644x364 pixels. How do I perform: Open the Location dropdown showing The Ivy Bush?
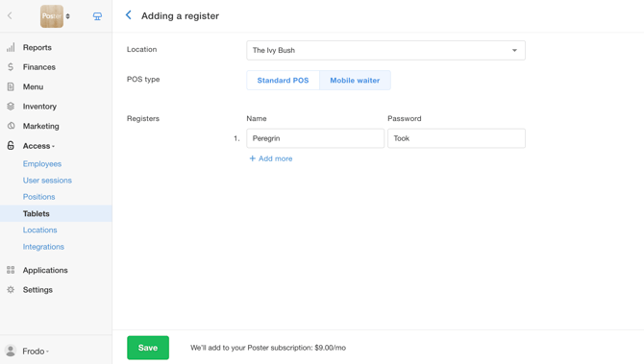385,51
